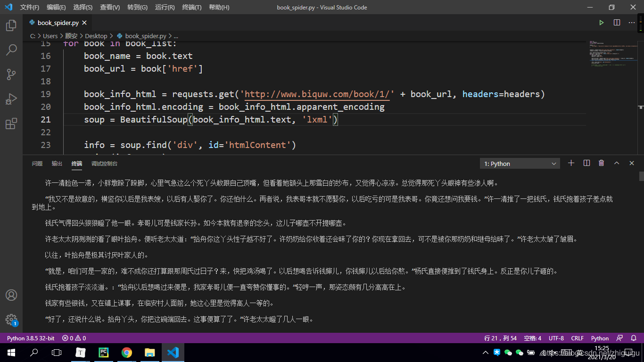
Task: Kill terminal with trash icon
Action: click(601, 163)
